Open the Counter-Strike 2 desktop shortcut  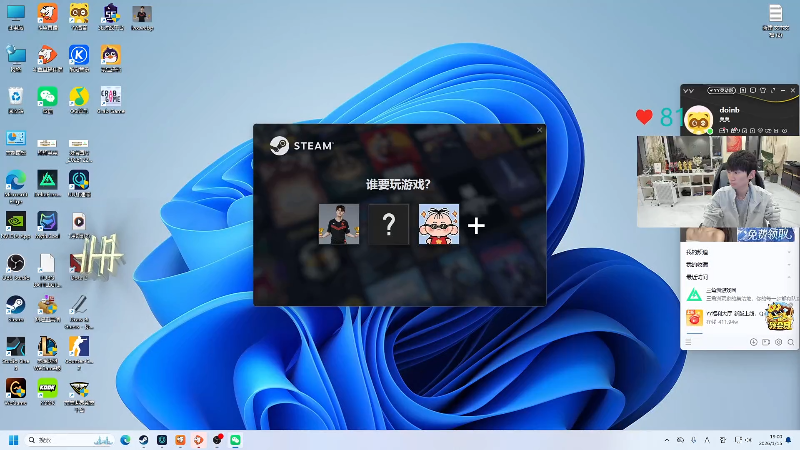79,353
